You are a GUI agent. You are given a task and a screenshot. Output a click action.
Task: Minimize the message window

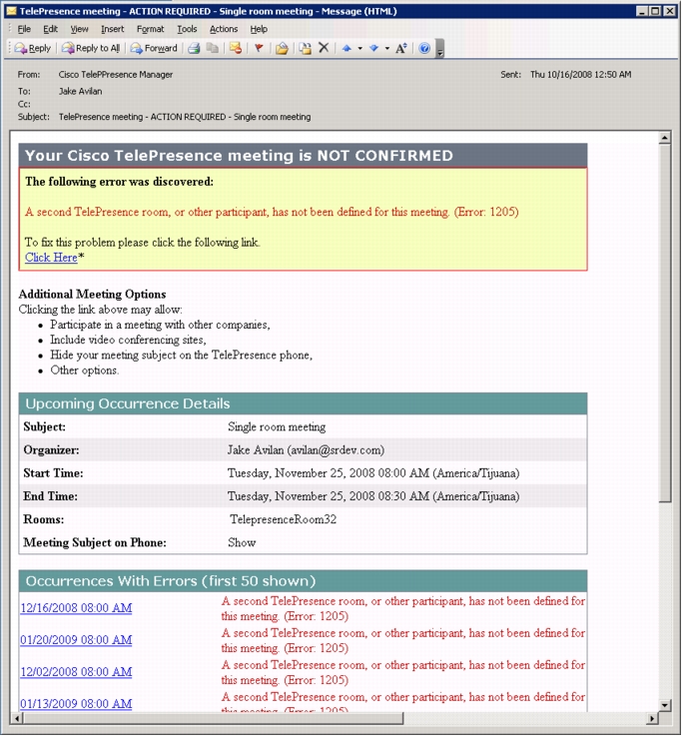tap(642, 11)
